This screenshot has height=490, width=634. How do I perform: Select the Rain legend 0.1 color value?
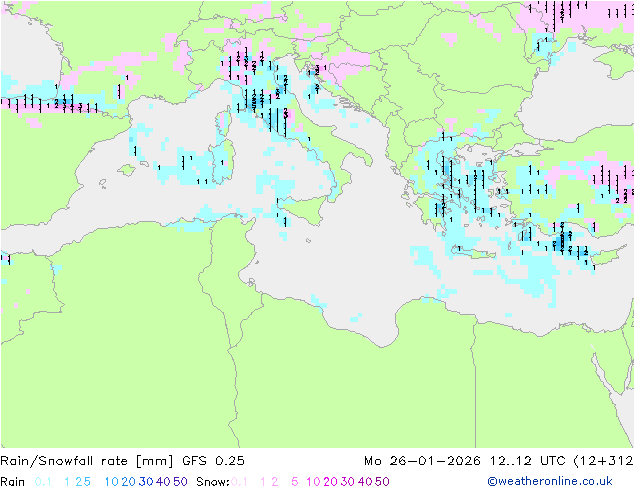tap(43, 482)
